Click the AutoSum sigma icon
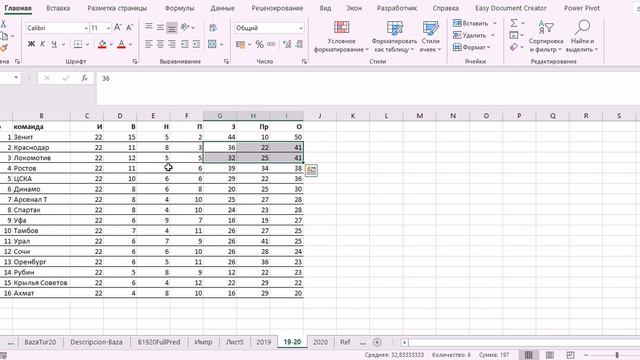This screenshot has height=360, width=640. (x=514, y=23)
